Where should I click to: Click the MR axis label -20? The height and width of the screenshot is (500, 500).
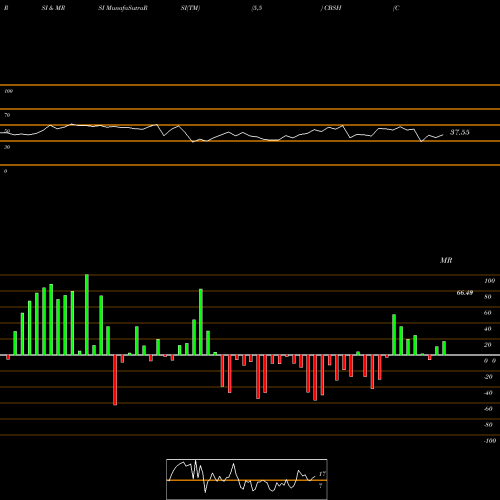coord(488,377)
